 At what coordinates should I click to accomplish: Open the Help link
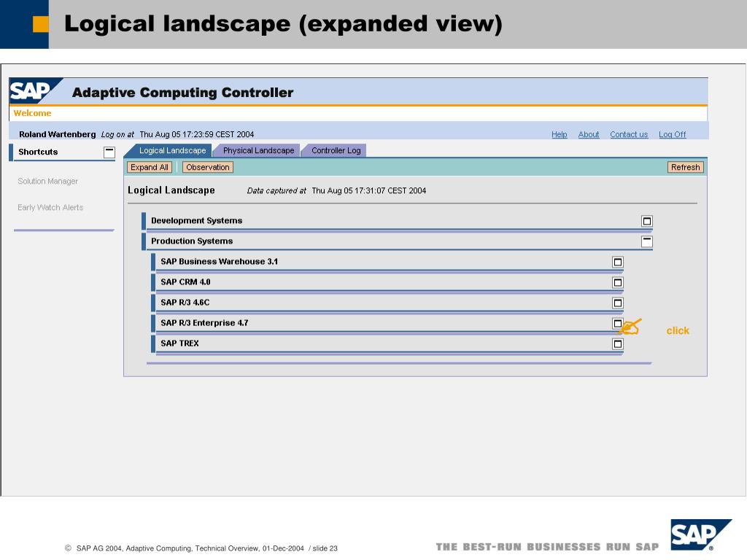click(x=560, y=134)
